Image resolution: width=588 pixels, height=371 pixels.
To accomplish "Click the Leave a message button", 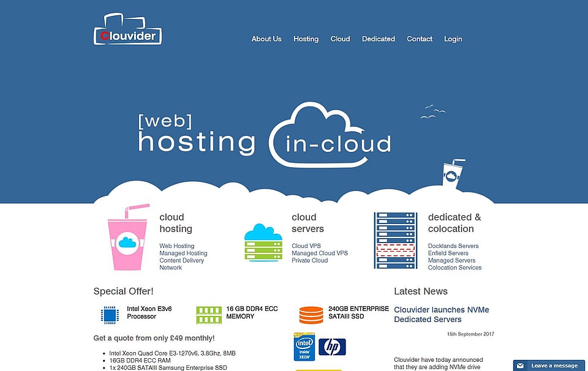I will [x=549, y=365].
